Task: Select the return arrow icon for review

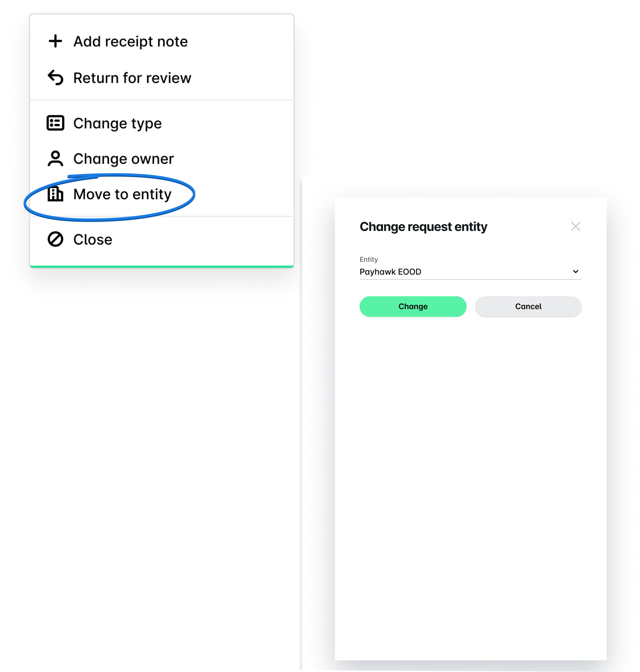Action: coord(55,77)
